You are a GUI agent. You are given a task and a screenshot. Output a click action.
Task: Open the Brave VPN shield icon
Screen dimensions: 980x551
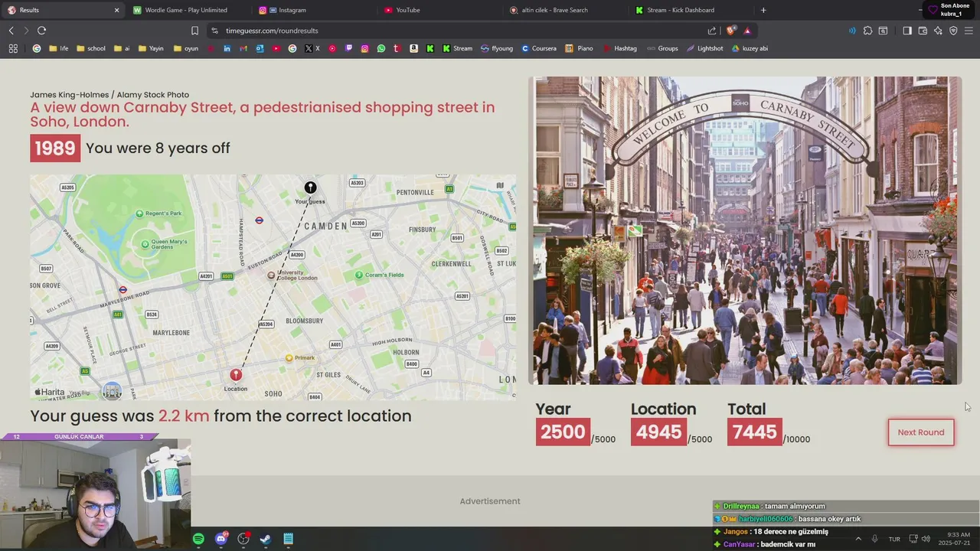point(953,31)
